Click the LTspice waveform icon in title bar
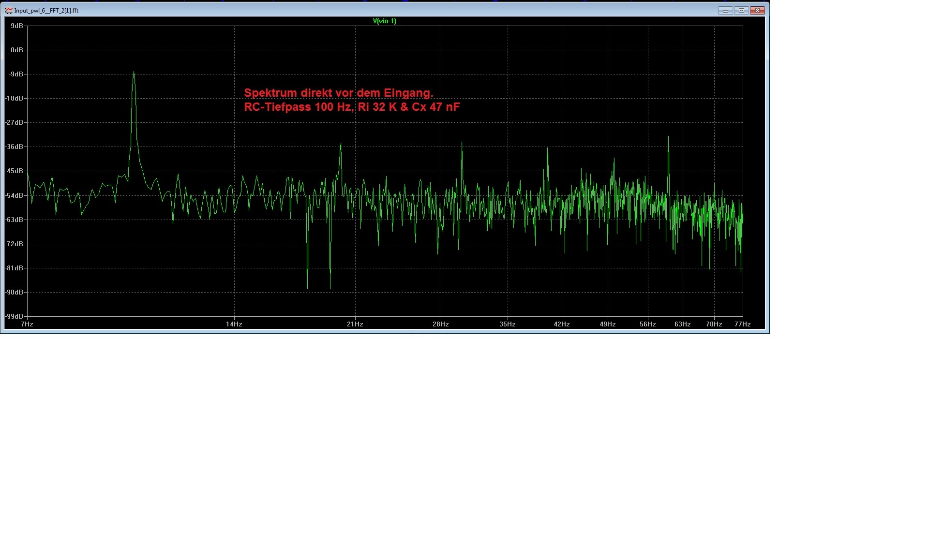 (9, 10)
